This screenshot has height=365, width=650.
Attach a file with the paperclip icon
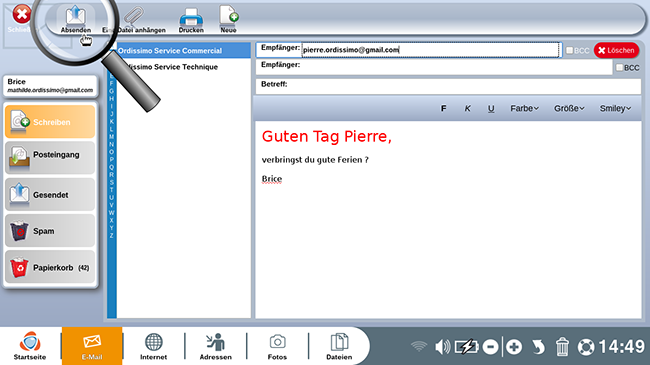(134, 17)
